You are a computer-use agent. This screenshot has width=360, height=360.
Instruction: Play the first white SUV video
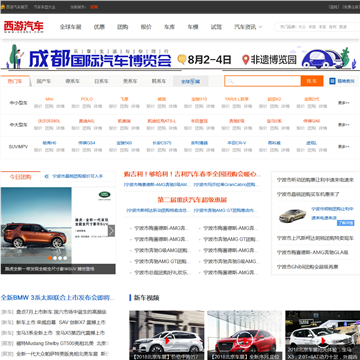(x=167, y=341)
